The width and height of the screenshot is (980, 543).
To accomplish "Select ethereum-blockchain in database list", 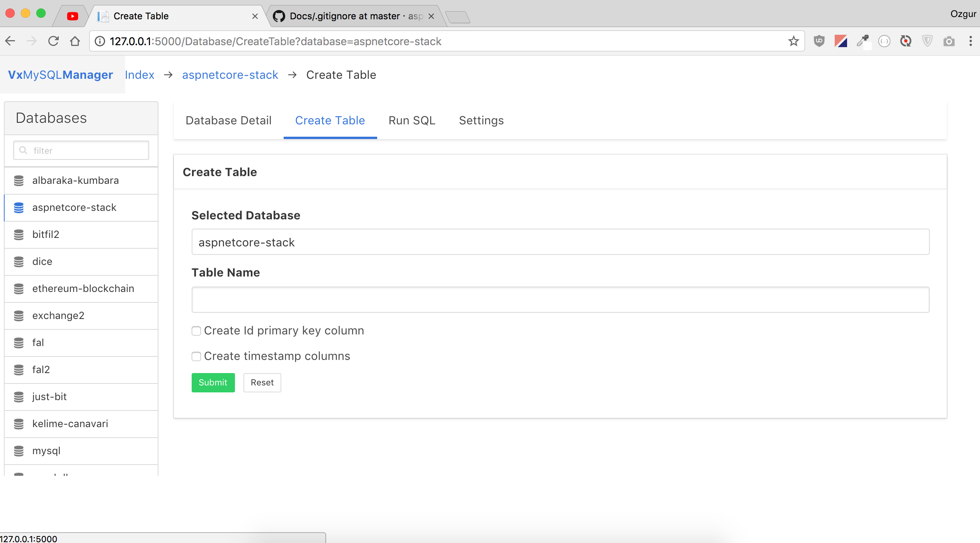I will [83, 288].
